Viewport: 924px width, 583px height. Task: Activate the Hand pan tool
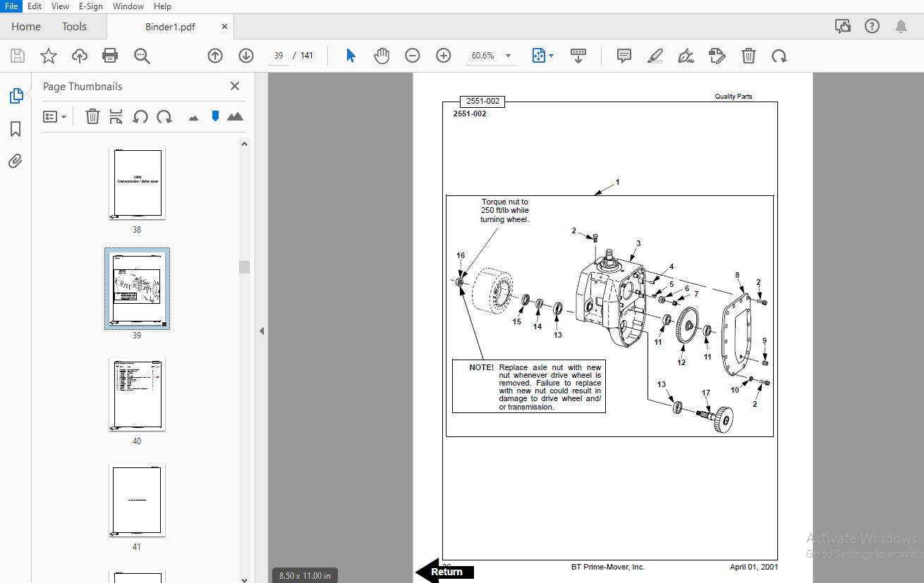[x=382, y=56]
